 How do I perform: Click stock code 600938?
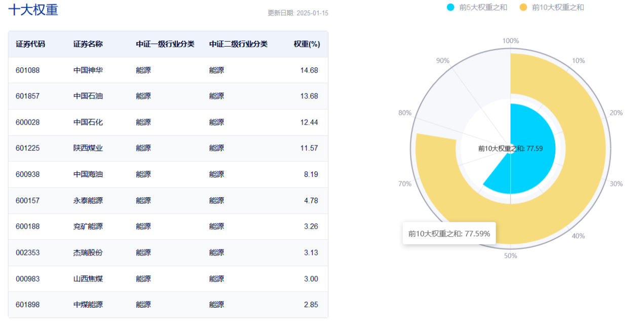click(27, 174)
